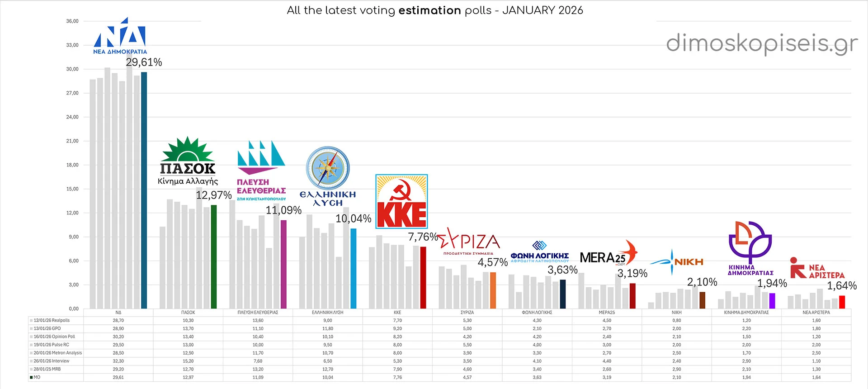Click the chart title text
This screenshot has width=868, height=389.
pyautogui.click(x=434, y=10)
